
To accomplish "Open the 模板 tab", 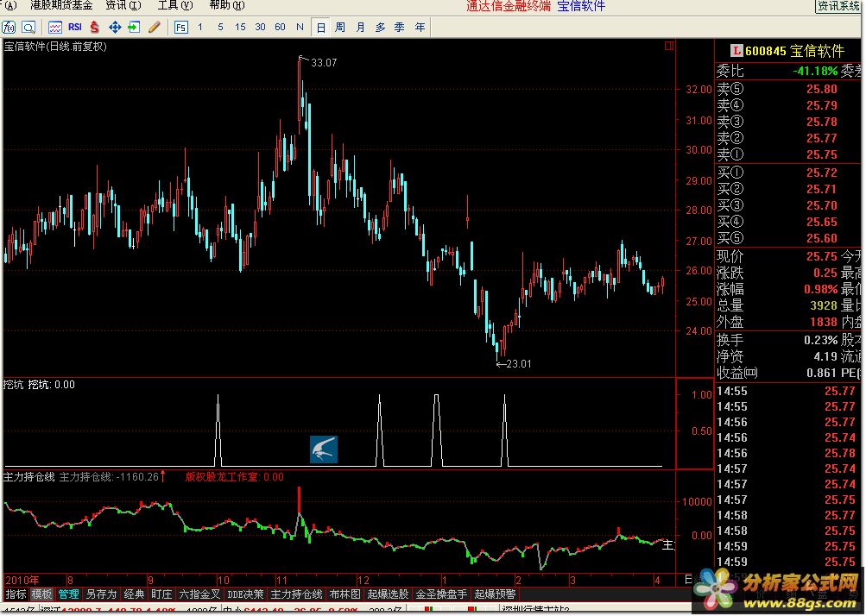I will click(x=41, y=594).
